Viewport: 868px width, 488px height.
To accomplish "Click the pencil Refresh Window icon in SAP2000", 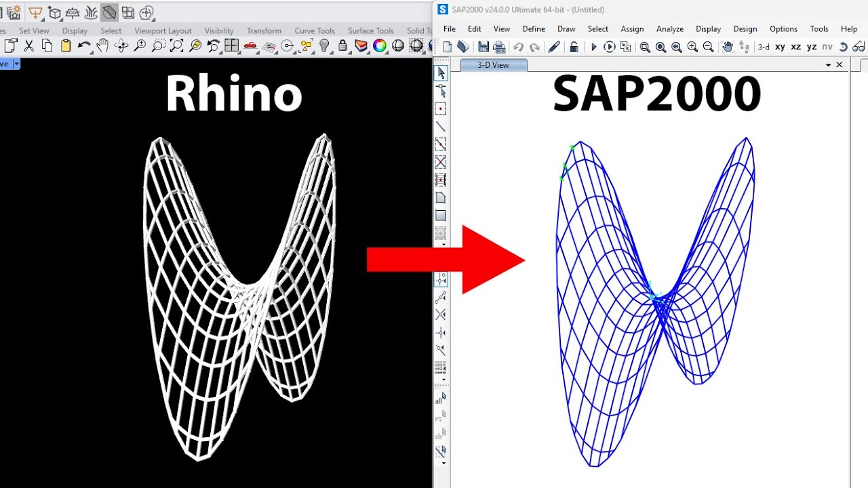I will pyautogui.click(x=554, y=47).
